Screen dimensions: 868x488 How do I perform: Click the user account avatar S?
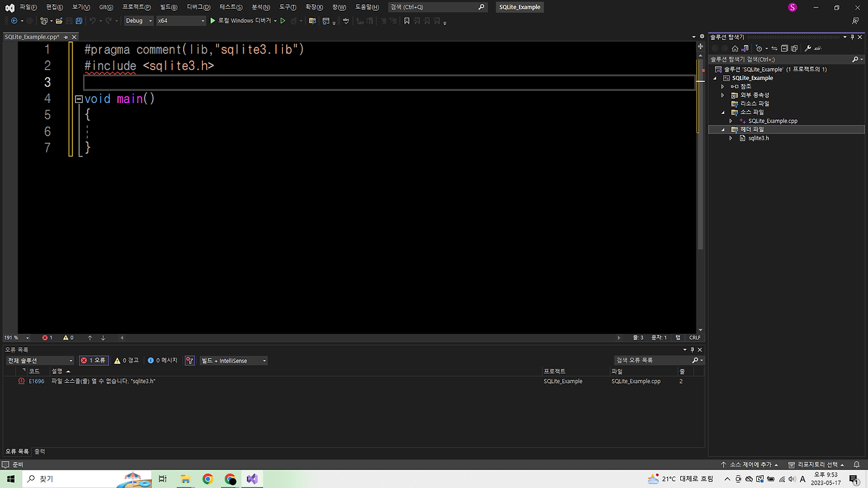click(792, 7)
